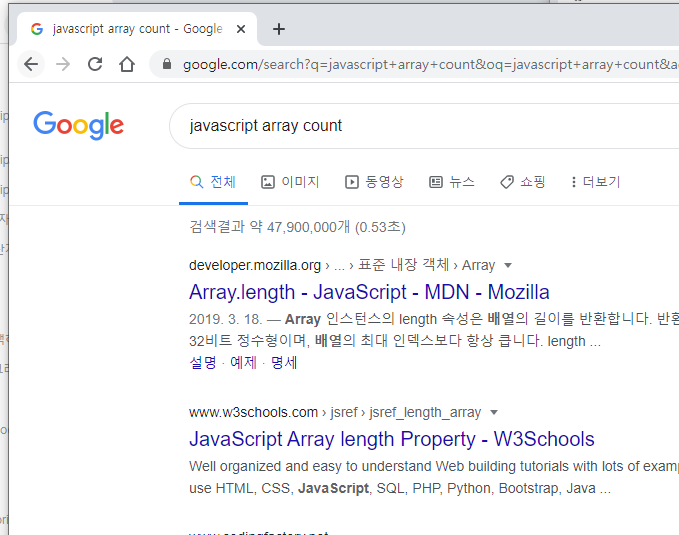Viewport: 679px width, 535px height.
Task: Select the javascript array count Google tab
Action: click(137, 29)
